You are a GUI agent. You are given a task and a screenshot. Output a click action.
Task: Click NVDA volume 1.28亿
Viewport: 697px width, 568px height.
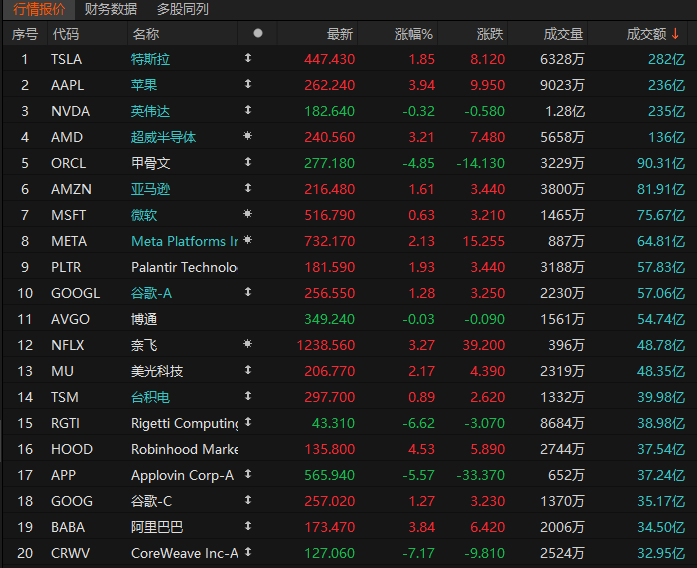(565, 111)
